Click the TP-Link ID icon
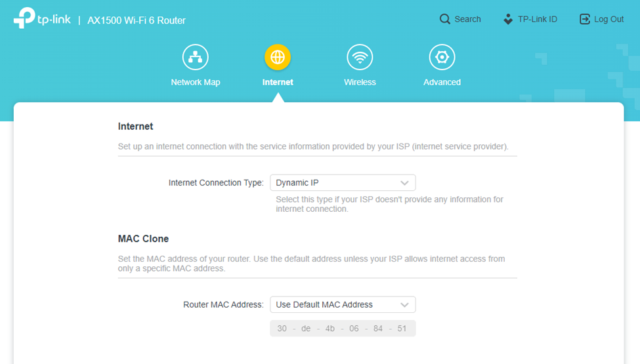The image size is (640, 364). pos(508,19)
